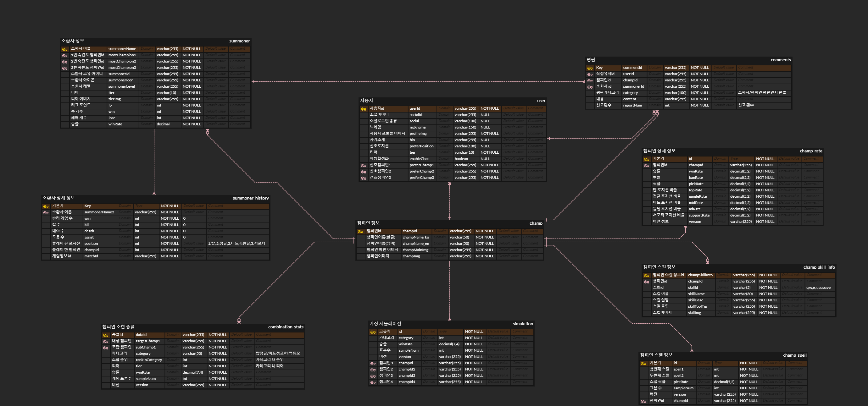
Task: Click foreign key icon beside subChamp1 row
Action: pos(105,348)
